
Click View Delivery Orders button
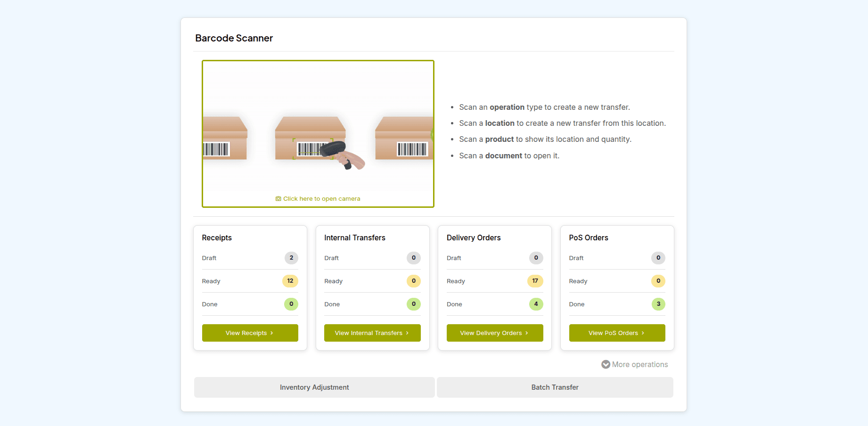[494, 333]
